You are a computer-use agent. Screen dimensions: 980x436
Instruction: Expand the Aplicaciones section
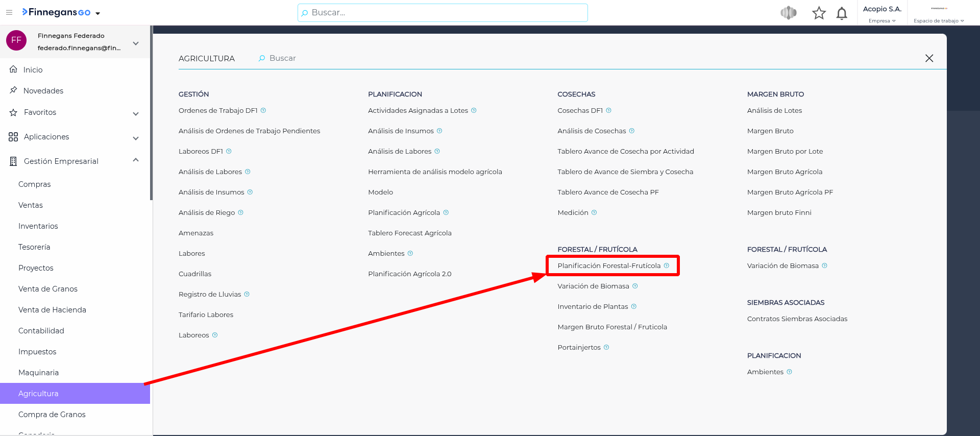[x=136, y=138]
